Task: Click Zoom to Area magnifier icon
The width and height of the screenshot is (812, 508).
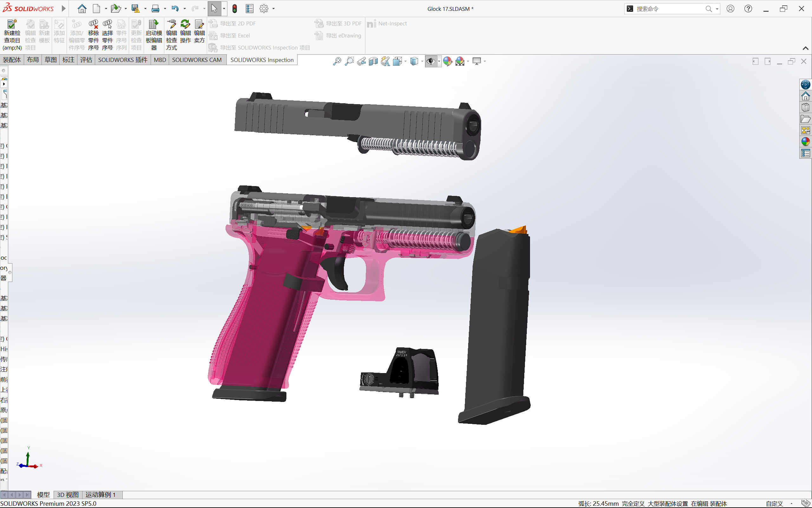Action: point(349,61)
